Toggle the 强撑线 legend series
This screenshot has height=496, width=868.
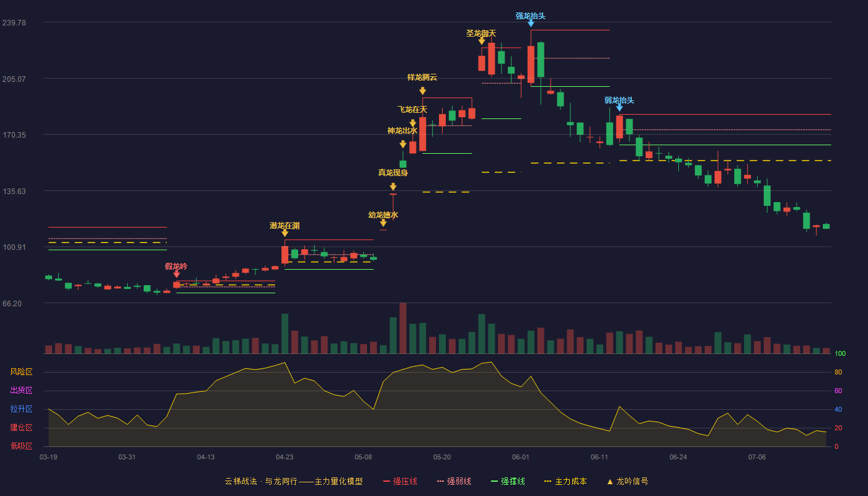click(508, 481)
